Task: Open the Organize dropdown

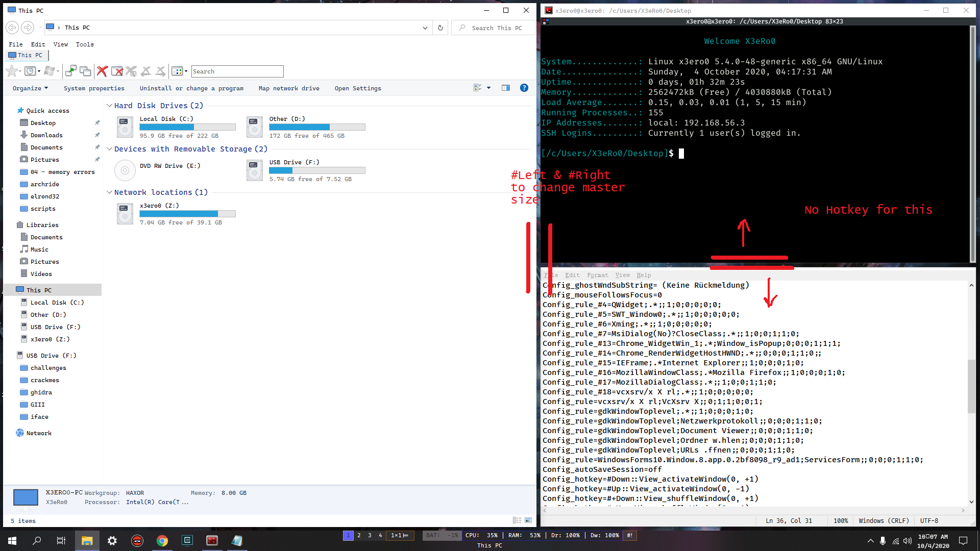Action: pyautogui.click(x=30, y=88)
